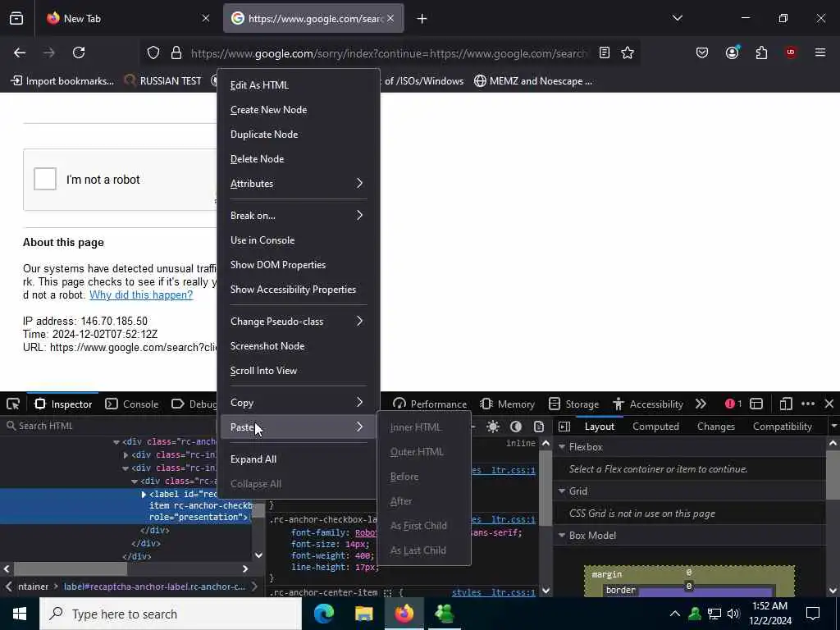Toggle print media simulation icon
Screen dimensions: 840x630
538,427
